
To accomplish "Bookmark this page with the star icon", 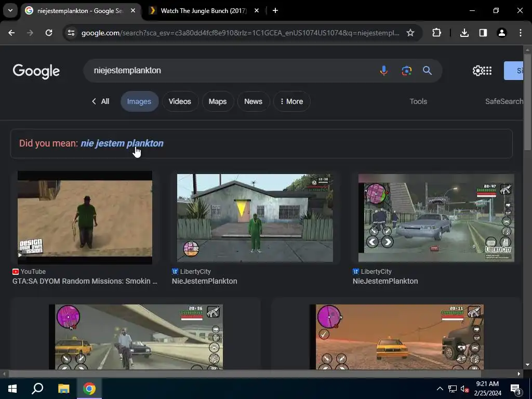I will pyautogui.click(x=410, y=33).
